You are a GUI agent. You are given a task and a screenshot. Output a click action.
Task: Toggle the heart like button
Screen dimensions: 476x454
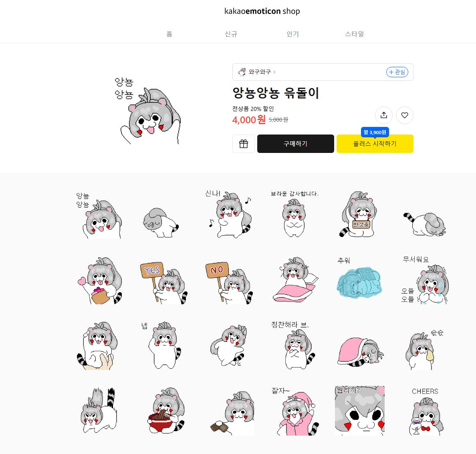(x=405, y=115)
